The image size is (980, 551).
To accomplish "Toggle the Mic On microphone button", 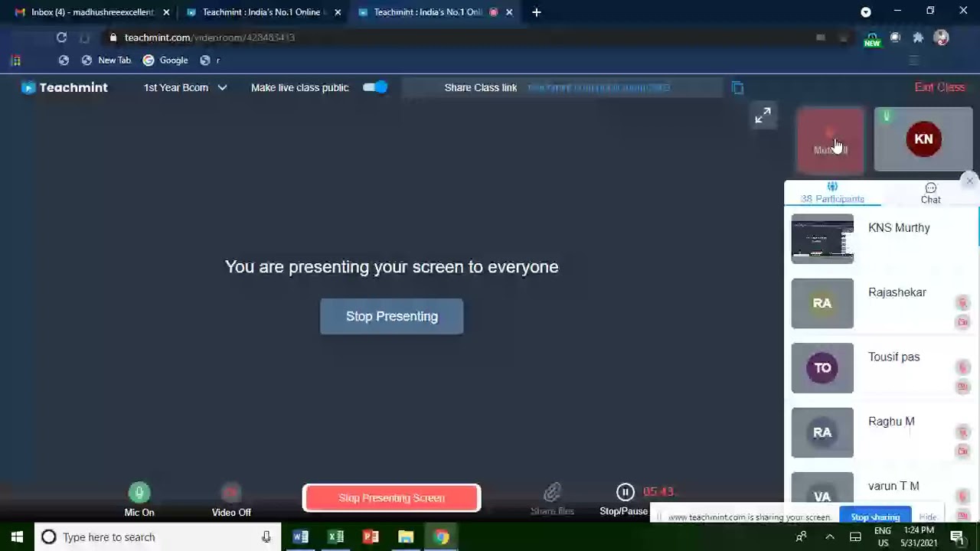I will pos(139,493).
